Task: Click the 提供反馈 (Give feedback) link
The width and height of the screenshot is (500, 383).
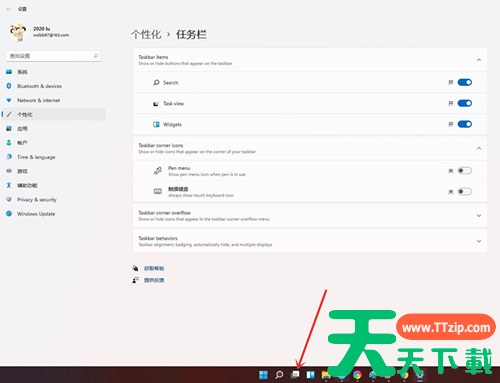Action: (x=154, y=280)
